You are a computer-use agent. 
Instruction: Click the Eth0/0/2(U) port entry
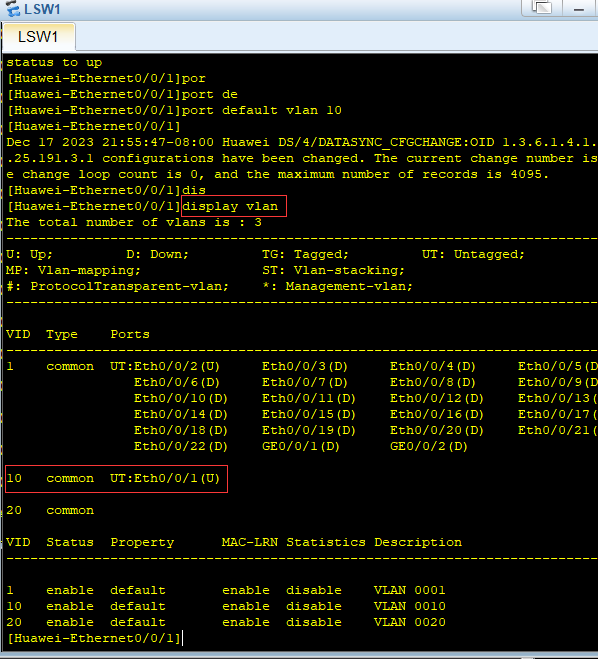click(177, 366)
